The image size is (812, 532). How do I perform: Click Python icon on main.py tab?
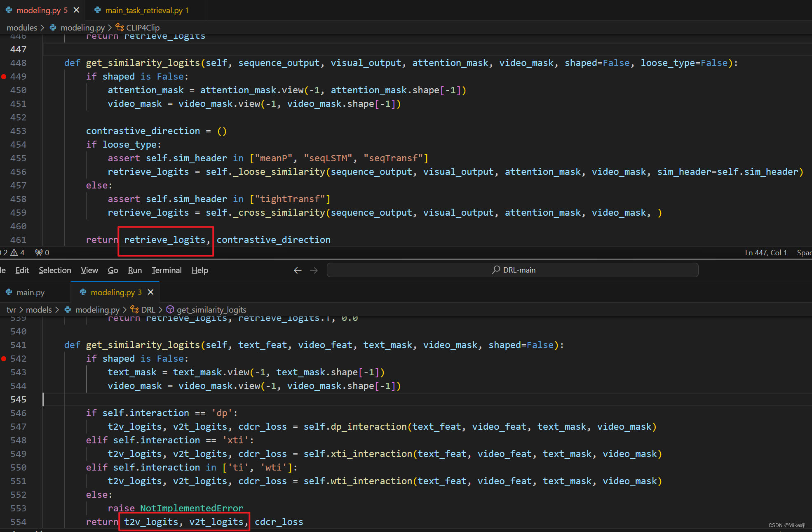9,292
